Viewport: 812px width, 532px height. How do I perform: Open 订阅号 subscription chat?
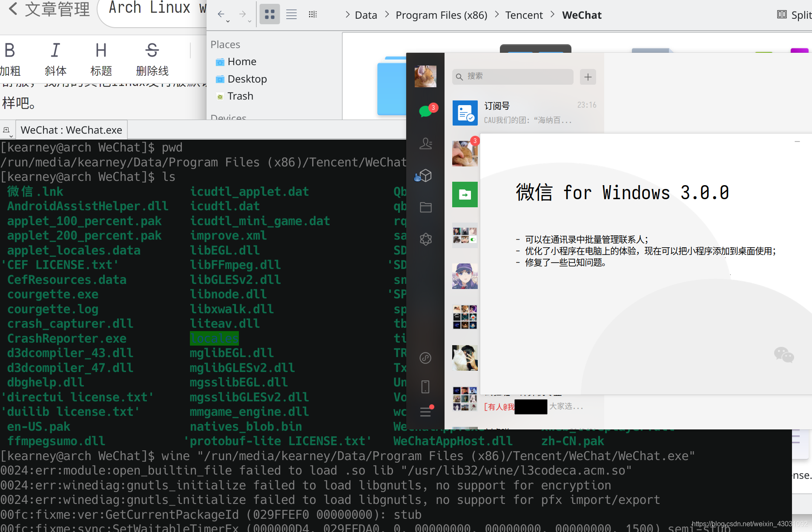pos(524,113)
